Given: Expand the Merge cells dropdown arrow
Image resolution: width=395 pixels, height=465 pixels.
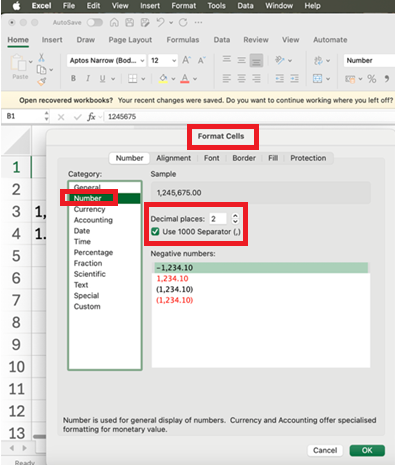Looking at the screenshot, I should [328, 79].
